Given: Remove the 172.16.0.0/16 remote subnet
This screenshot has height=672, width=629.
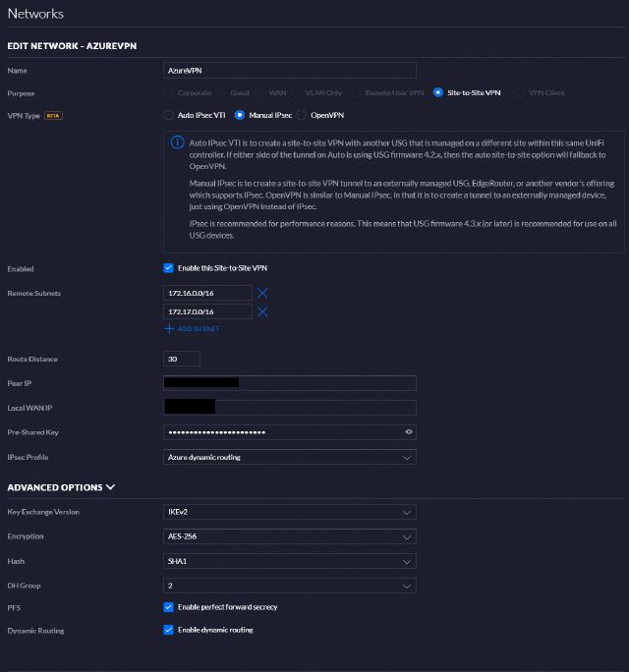Looking at the screenshot, I should click(262, 293).
